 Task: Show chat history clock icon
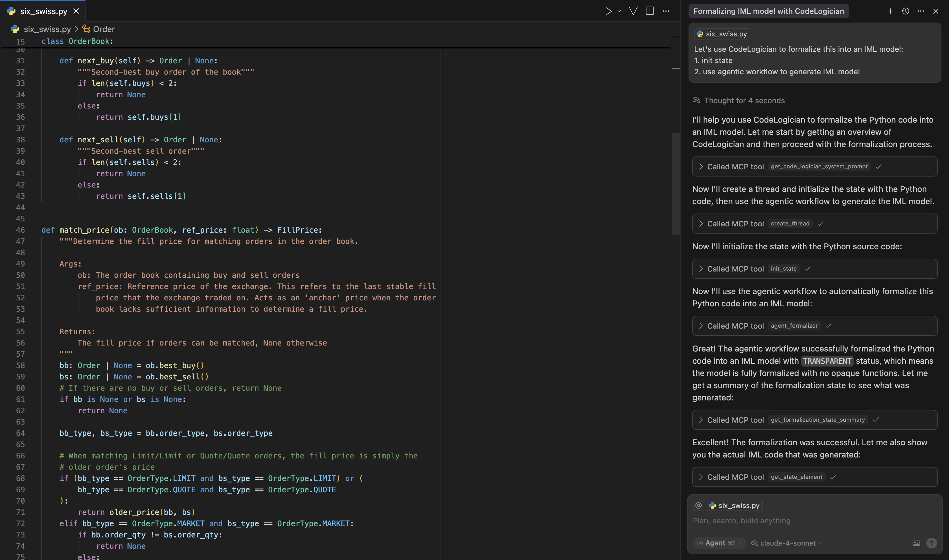point(905,11)
